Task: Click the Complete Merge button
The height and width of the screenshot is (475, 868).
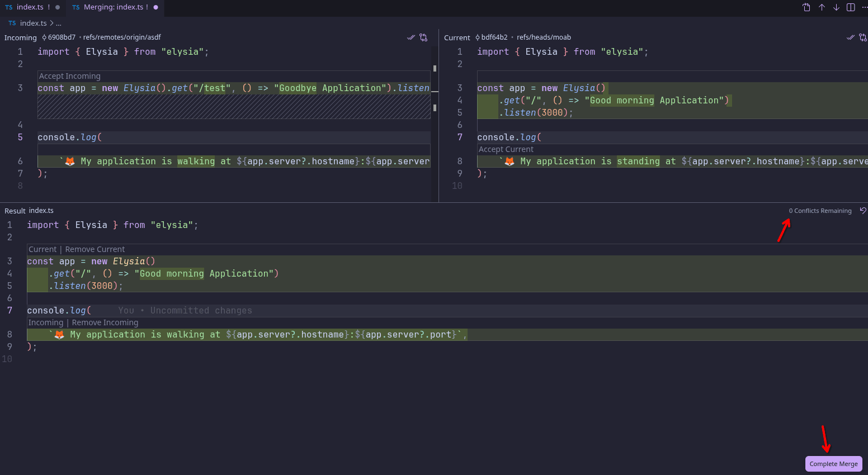Action: point(833,464)
